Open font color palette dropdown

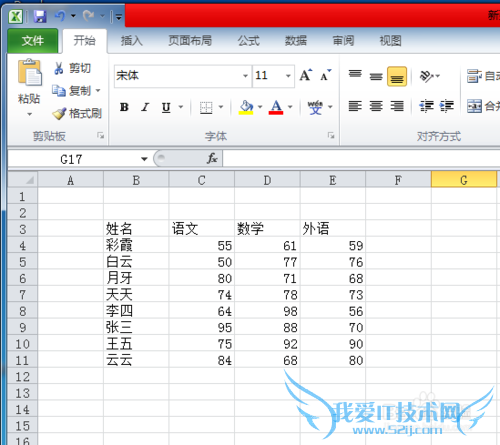290,107
